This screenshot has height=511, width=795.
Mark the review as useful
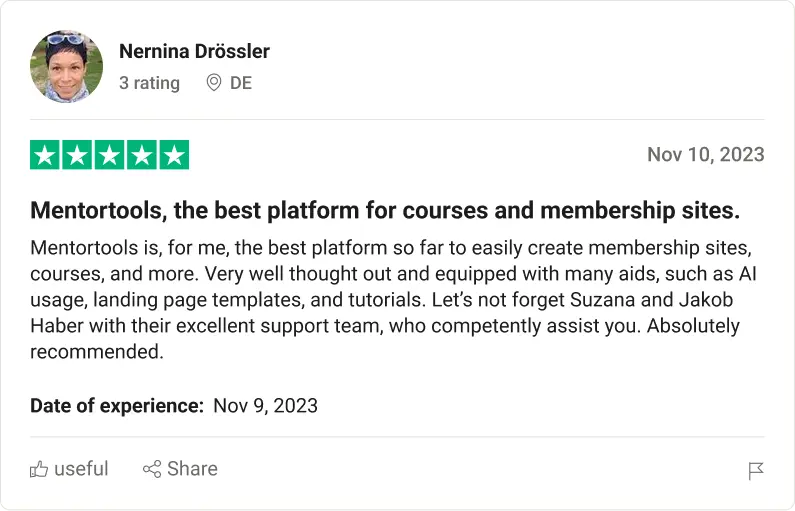point(81,469)
